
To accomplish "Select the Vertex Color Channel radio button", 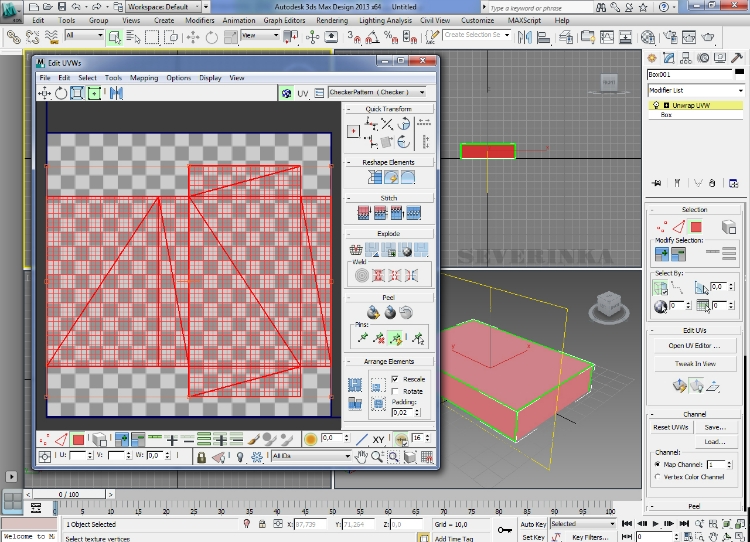I will (658, 477).
